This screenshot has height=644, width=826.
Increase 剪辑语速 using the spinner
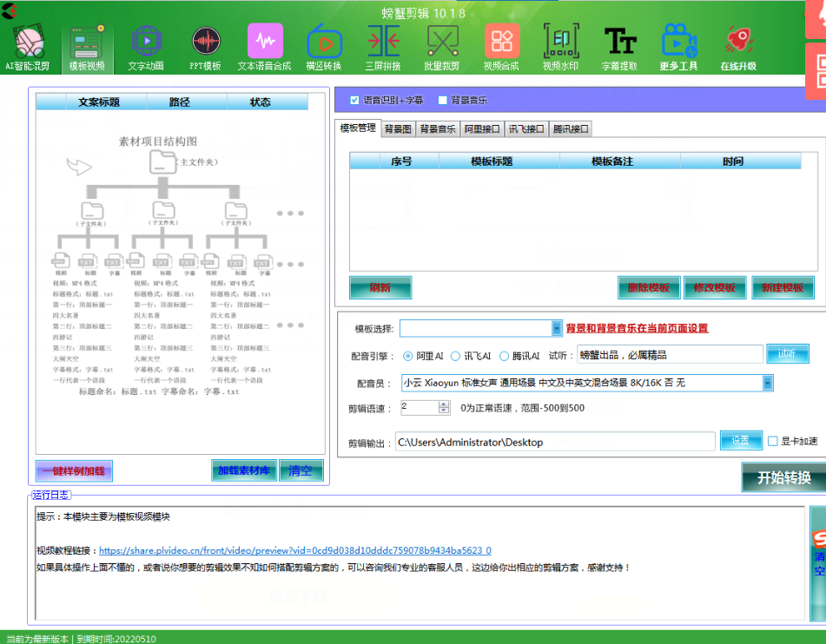point(442,402)
